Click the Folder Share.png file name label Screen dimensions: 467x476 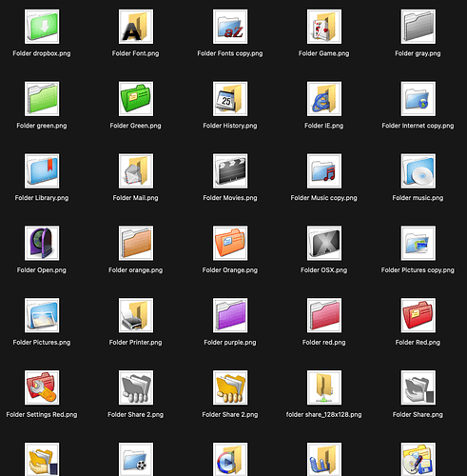[418, 414]
